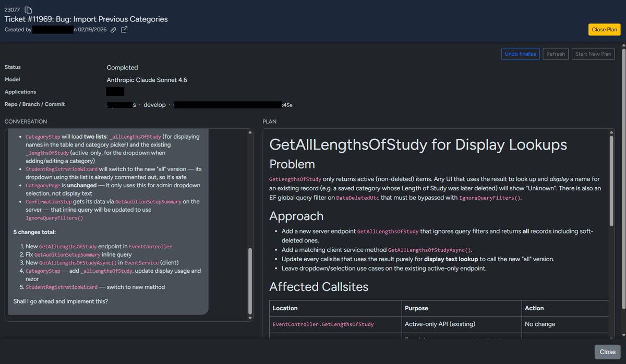This screenshot has width=626, height=364.
Task: Copy the ticket link icon
Action: [114, 30]
